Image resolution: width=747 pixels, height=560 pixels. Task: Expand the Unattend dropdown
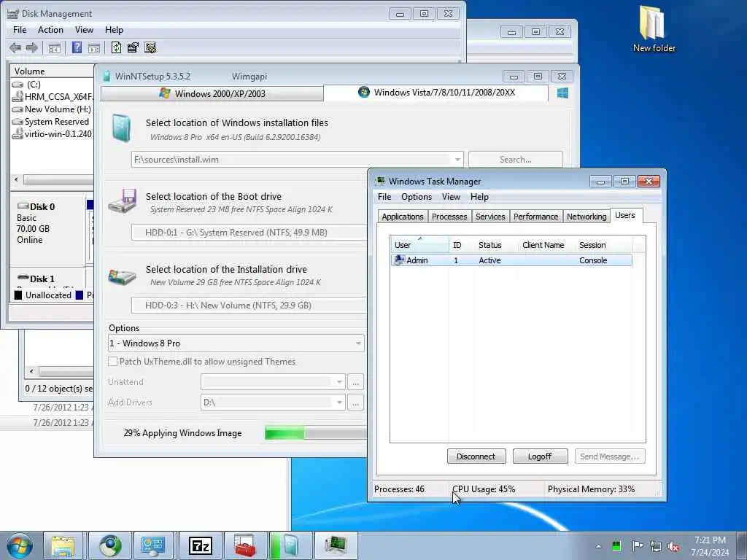click(x=339, y=382)
